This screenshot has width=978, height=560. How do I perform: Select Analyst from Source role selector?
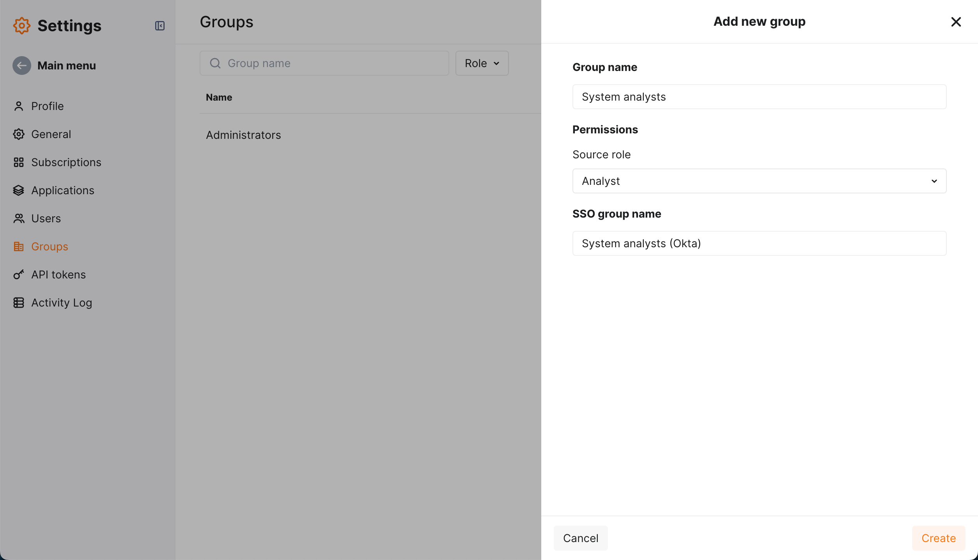pyautogui.click(x=759, y=181)
